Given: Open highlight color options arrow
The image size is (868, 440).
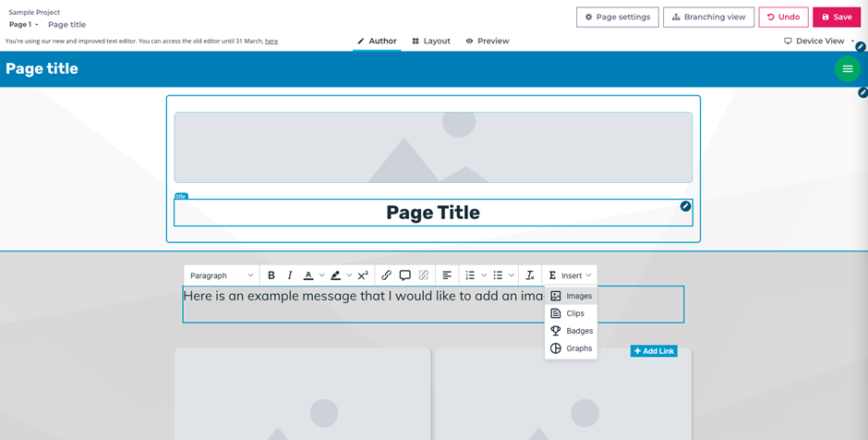Looking at the screenshot, I should 349,275.
